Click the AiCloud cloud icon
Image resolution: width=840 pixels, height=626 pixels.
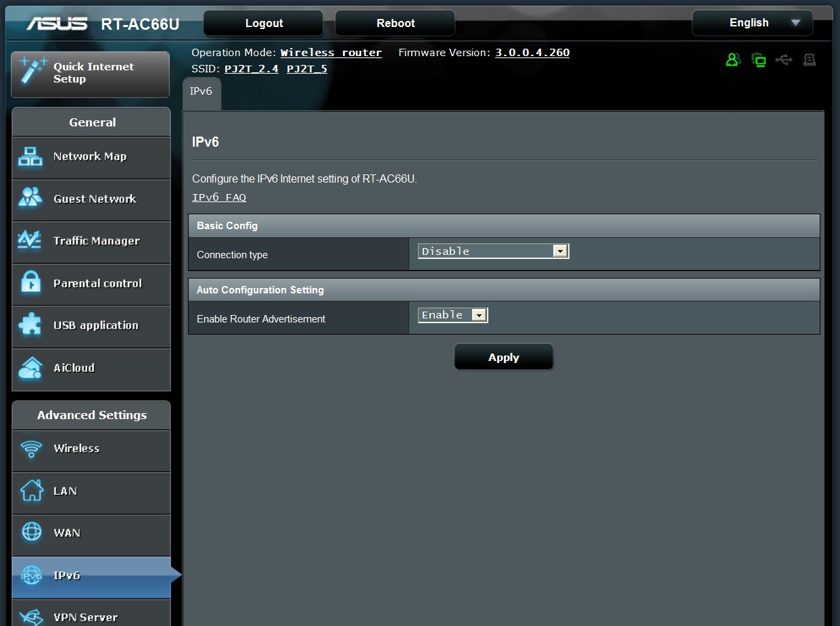tap(30, 368)
